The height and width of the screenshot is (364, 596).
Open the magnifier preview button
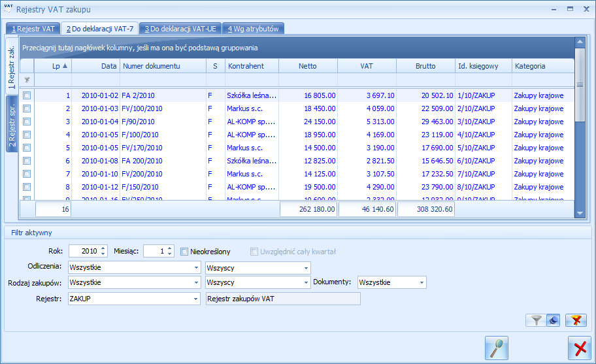[497, 348]
